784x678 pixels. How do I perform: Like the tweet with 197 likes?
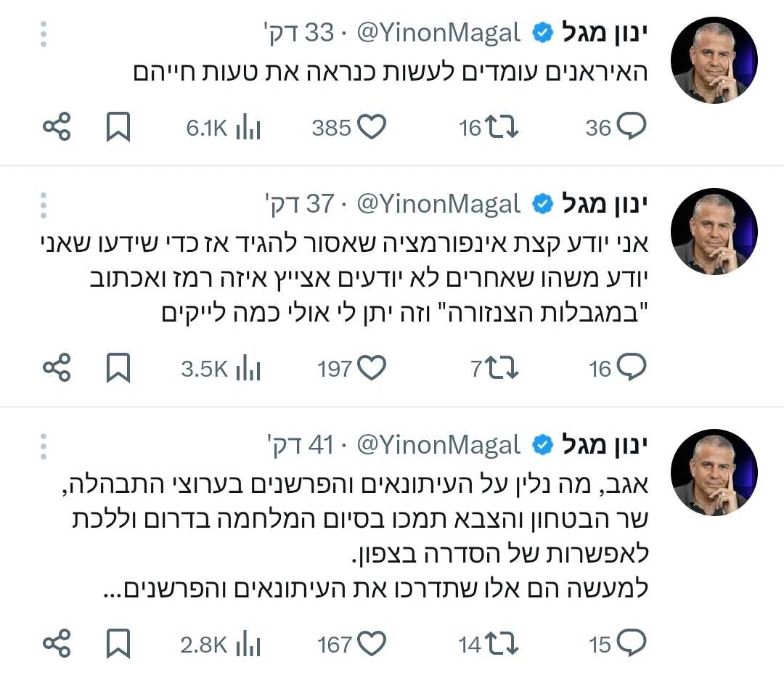[x=372, y=369]
